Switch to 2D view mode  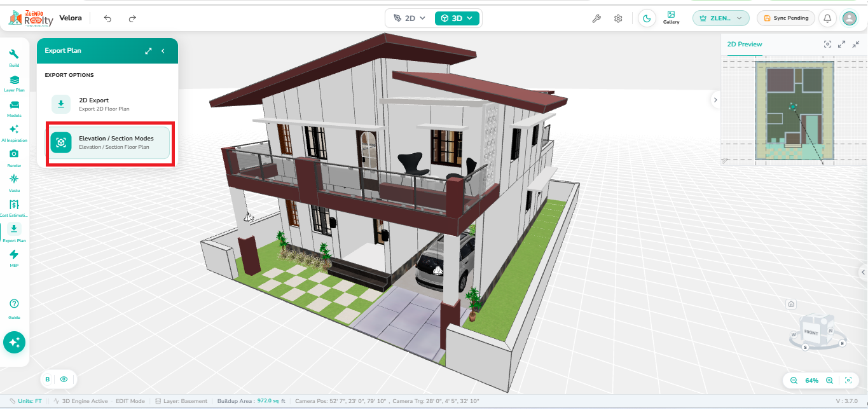pyautogui.click(x=410, y=18)
